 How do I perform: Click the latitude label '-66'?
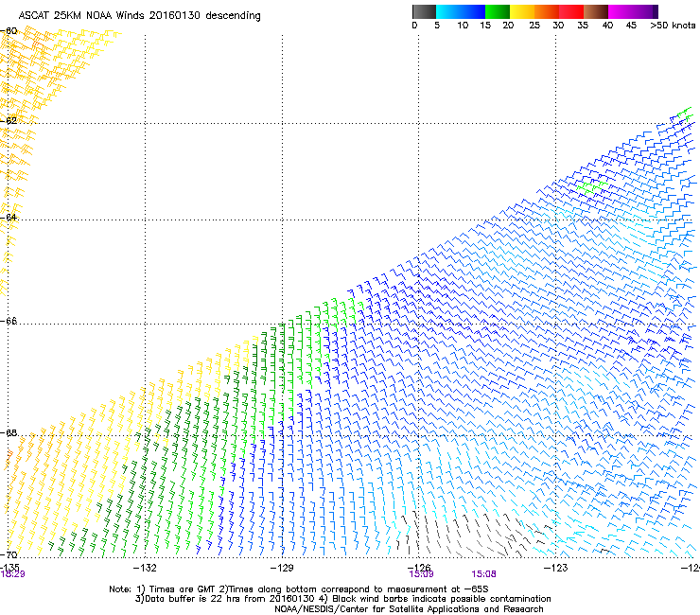9,321
